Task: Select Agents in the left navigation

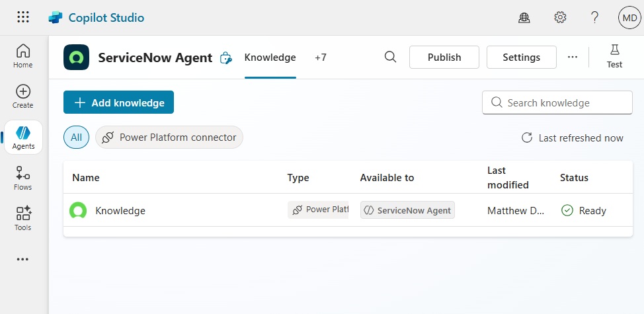Action: point(23,137)
